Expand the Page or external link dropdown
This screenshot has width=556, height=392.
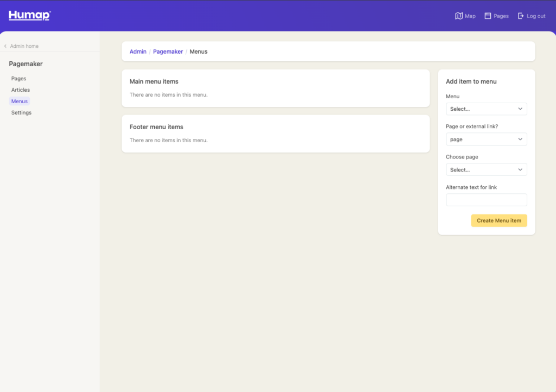[x=486, y=140]
